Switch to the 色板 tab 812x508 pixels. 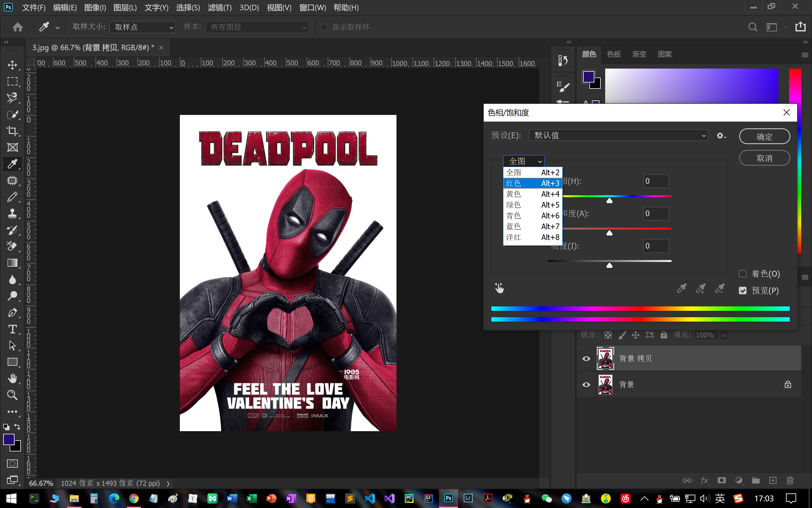click(614, 54)
